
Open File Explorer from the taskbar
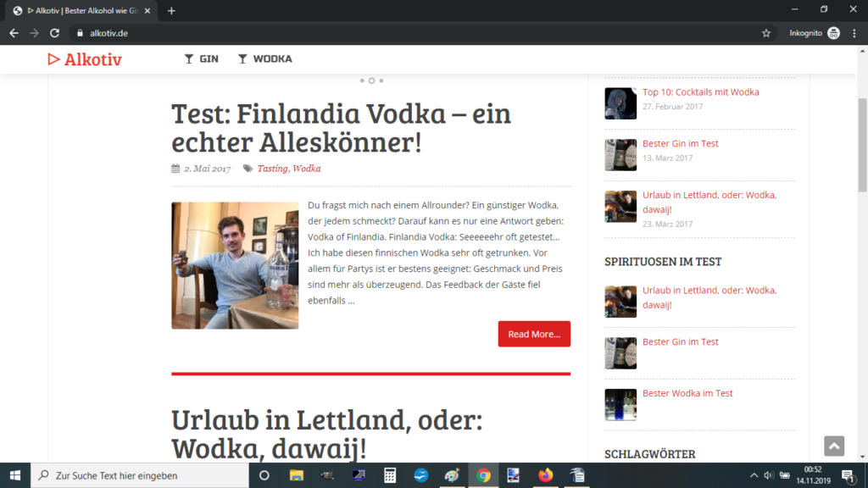click(x=296, y=475)
